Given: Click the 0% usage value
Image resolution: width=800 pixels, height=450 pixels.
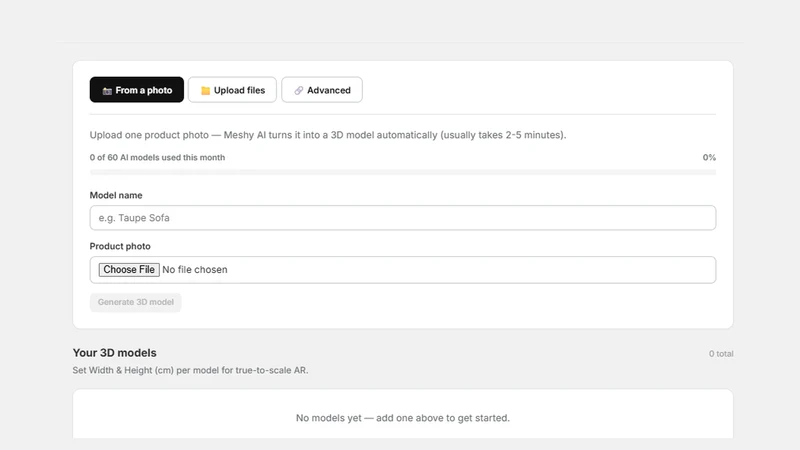Looking at the screenshot, I should point(709,158).
